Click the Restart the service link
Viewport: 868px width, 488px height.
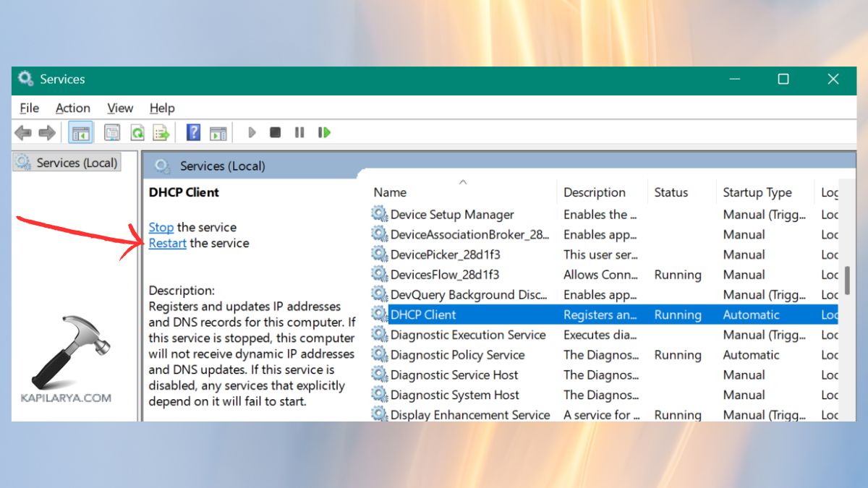point(167,243)
